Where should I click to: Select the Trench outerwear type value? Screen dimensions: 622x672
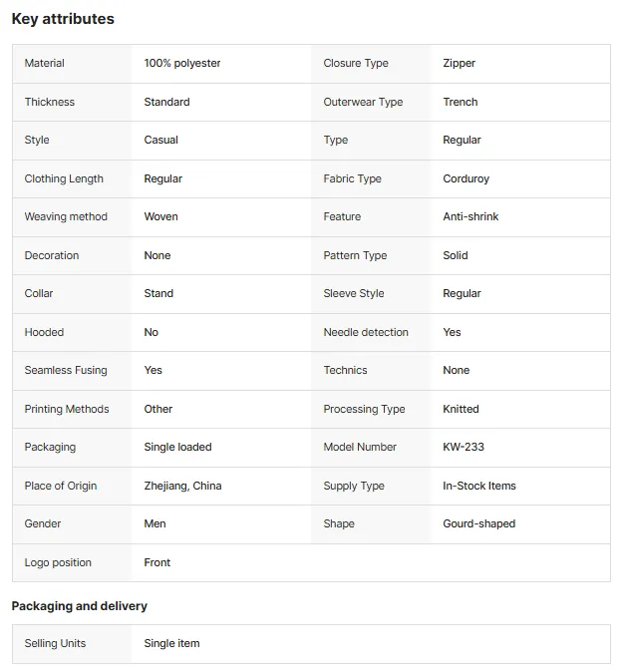click(x=461, y=102)
